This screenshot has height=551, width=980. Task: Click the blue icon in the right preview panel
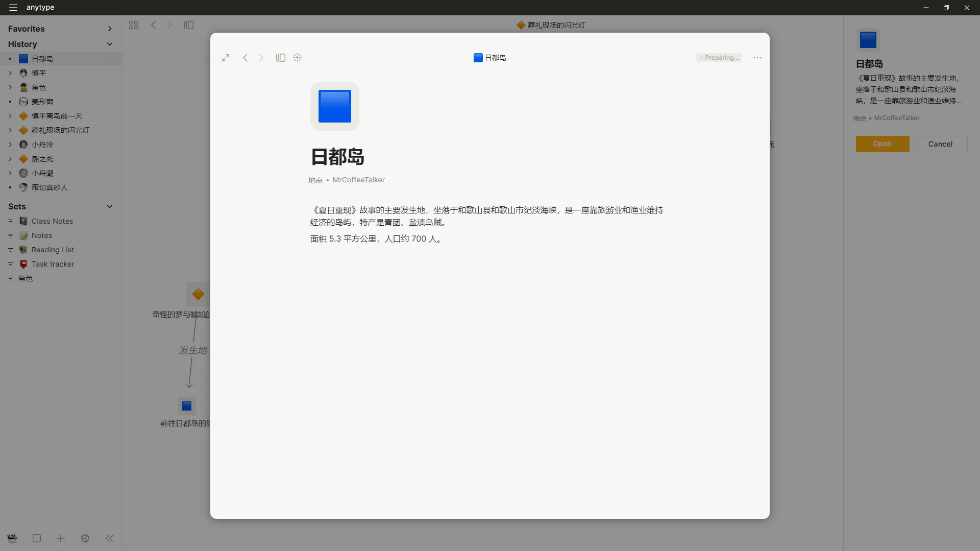point(868,40)
